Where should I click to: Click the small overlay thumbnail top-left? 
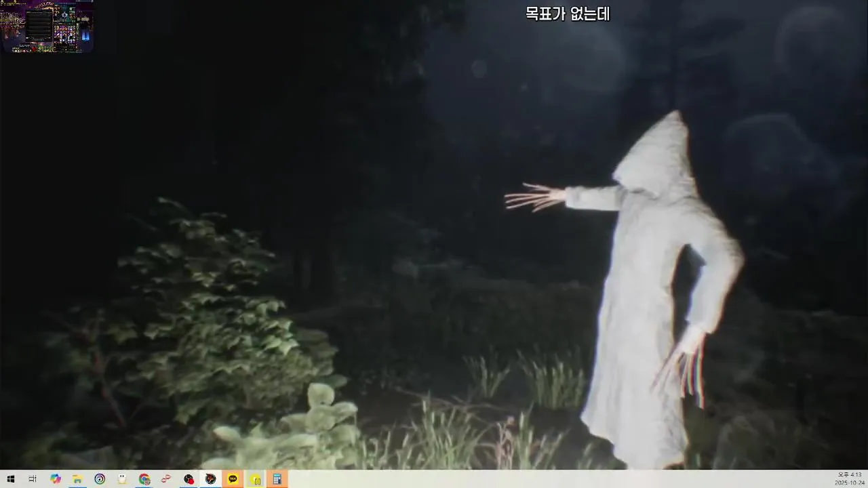(x=47, y=26)
